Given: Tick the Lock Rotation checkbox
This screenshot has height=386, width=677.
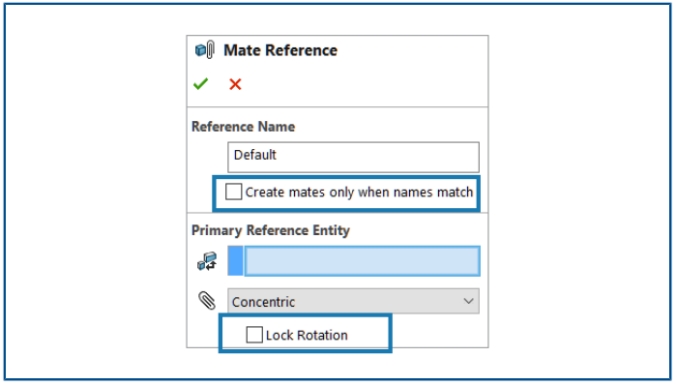Looking at the screenshot, I should pos(254,335).
